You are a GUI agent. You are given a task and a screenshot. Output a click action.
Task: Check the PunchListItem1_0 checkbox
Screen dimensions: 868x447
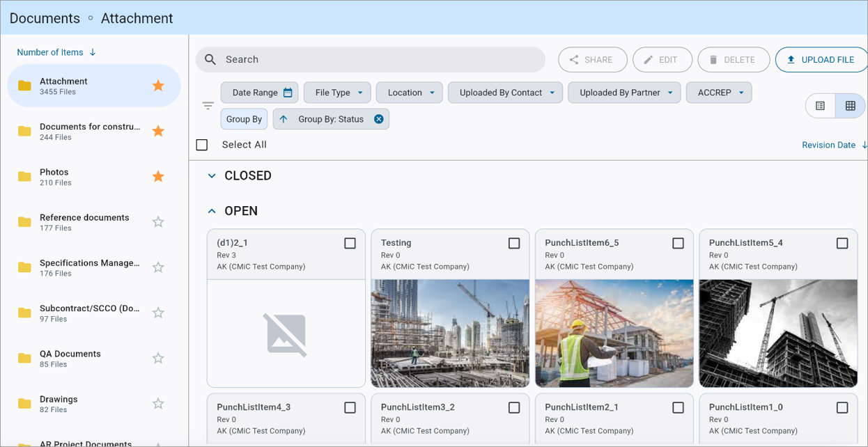[842, 407]
